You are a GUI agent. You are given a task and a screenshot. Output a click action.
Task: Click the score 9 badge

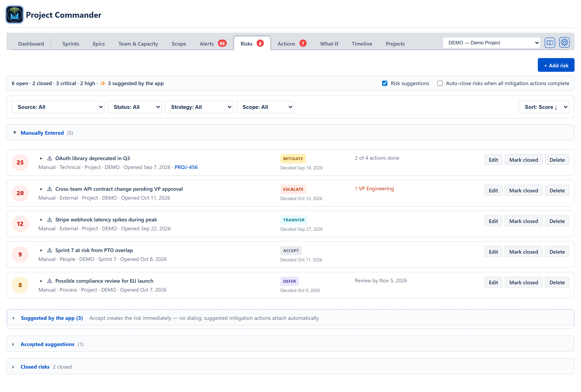[x=20, y=255]
